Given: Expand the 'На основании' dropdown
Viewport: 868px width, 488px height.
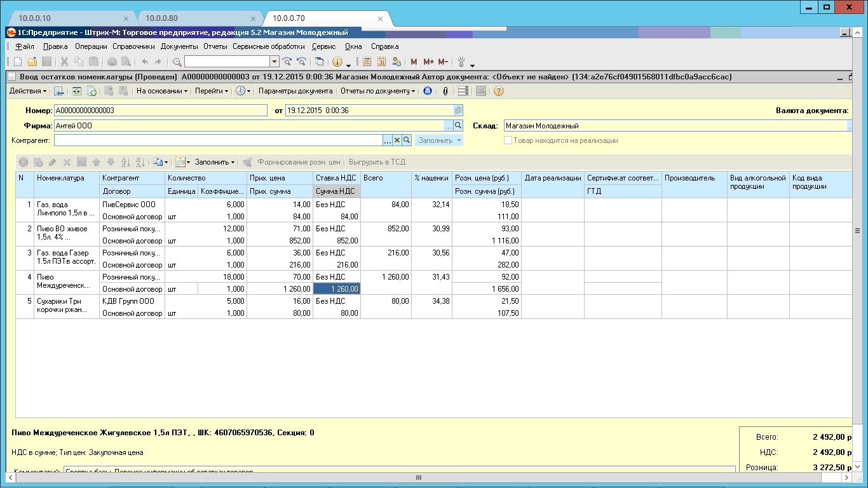Looking at the screenshot, I should (x=162, y=91).
